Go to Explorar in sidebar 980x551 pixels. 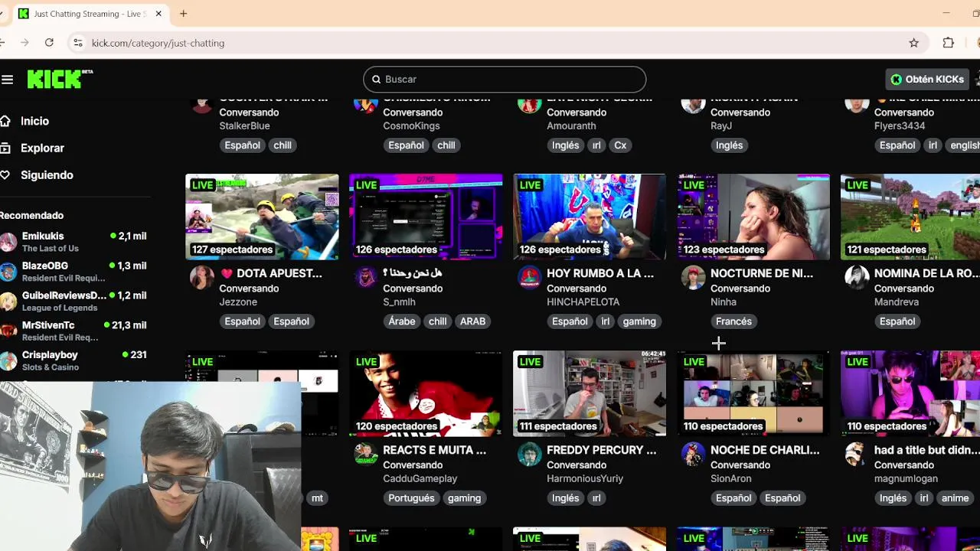pos(42,148)
